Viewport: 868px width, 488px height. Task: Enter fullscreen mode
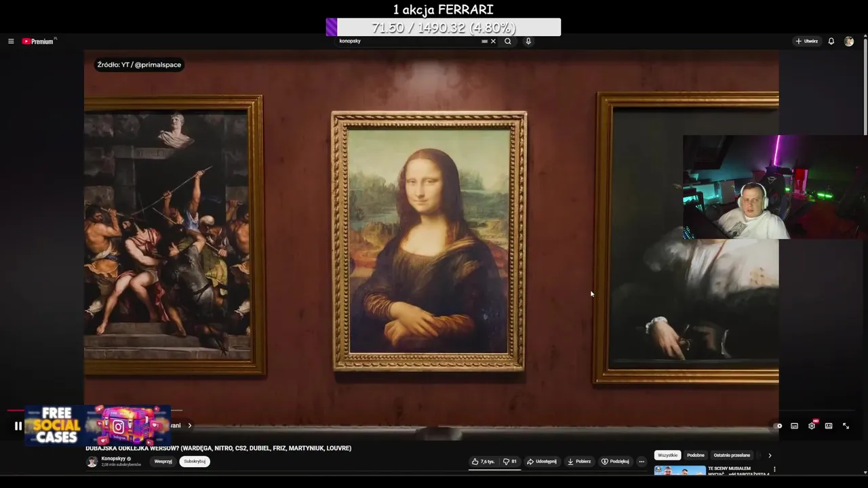846,426
